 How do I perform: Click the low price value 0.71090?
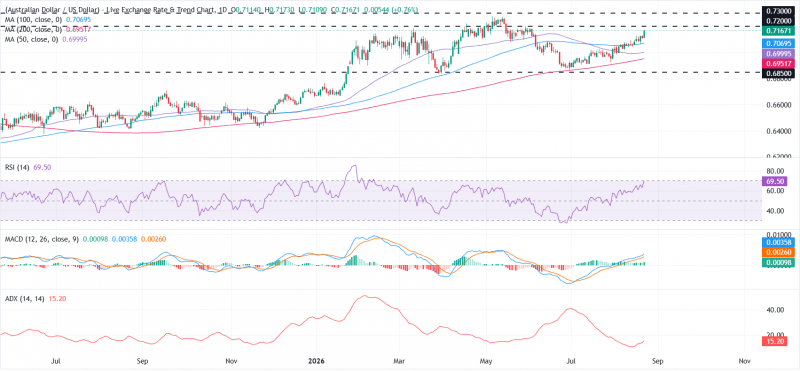click(x=314, y=10)
